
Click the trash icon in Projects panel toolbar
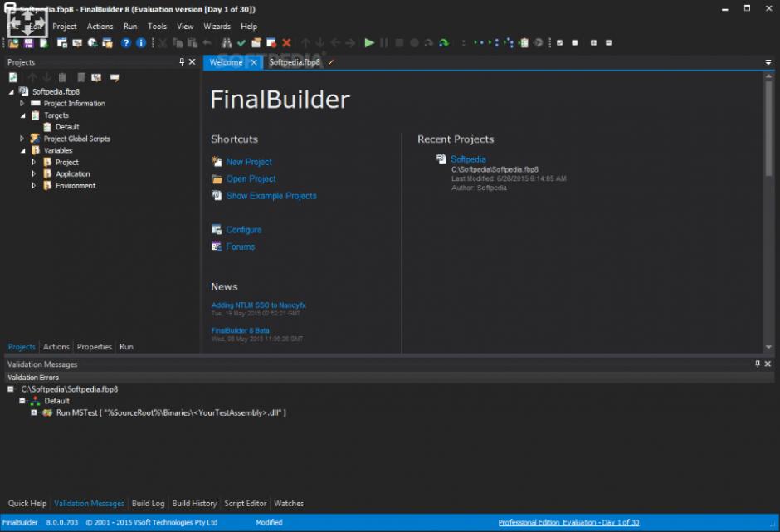[x=62, y=78]
